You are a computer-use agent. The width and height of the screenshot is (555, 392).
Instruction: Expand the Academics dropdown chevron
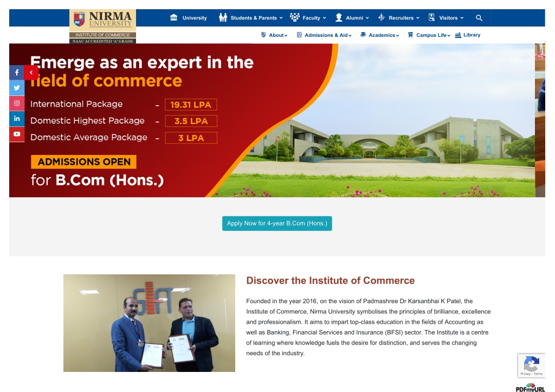coord(397,35)
